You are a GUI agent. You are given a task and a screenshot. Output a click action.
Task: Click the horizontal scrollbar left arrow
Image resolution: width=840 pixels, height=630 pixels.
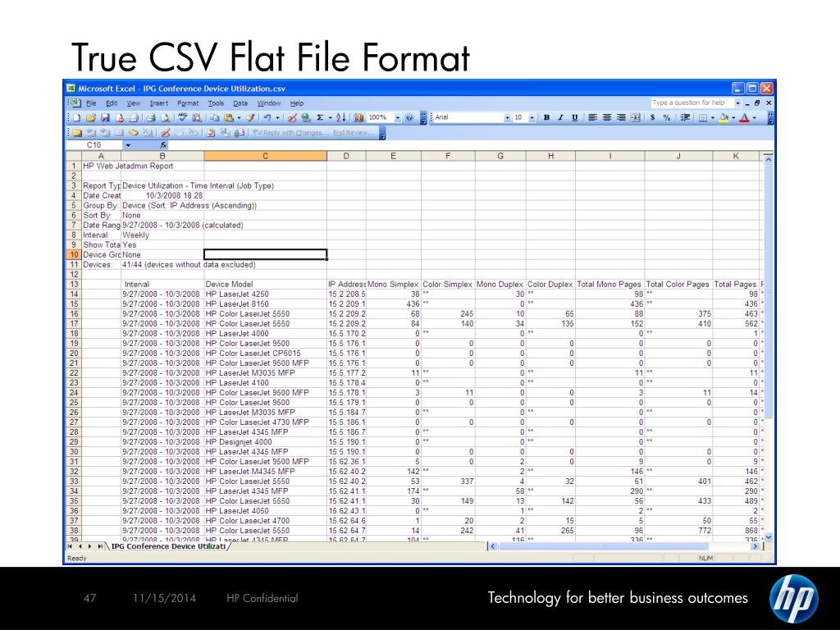pos(493,546)
